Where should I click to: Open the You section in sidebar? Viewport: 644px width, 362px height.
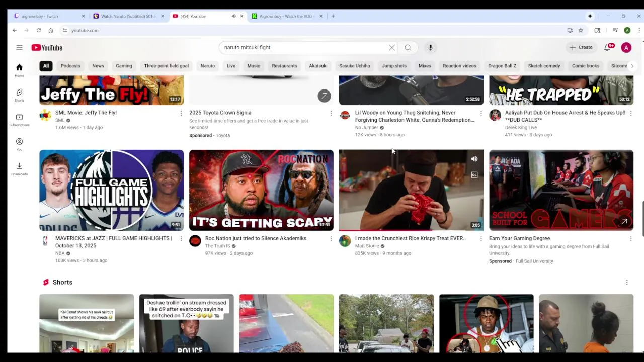(19, 144)
